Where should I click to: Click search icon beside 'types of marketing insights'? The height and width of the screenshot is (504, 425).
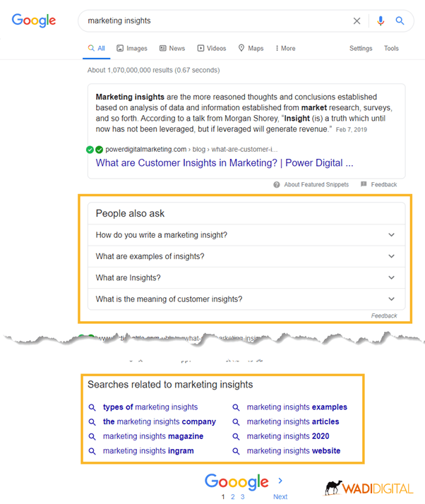pos(92,407)
